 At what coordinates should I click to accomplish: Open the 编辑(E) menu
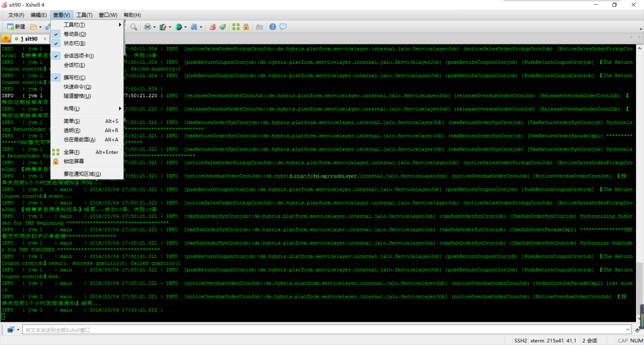[39, 15]
